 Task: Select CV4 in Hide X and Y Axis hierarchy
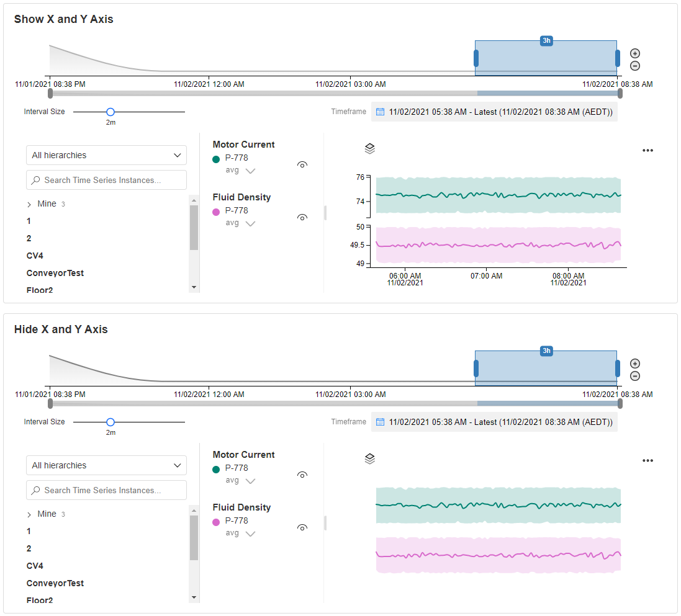pos(35,566)
